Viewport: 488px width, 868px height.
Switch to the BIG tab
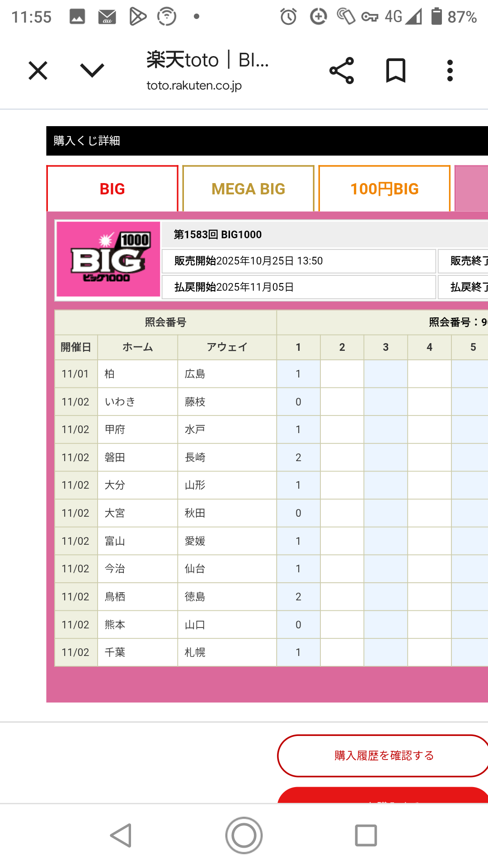[x=112, y=189]
